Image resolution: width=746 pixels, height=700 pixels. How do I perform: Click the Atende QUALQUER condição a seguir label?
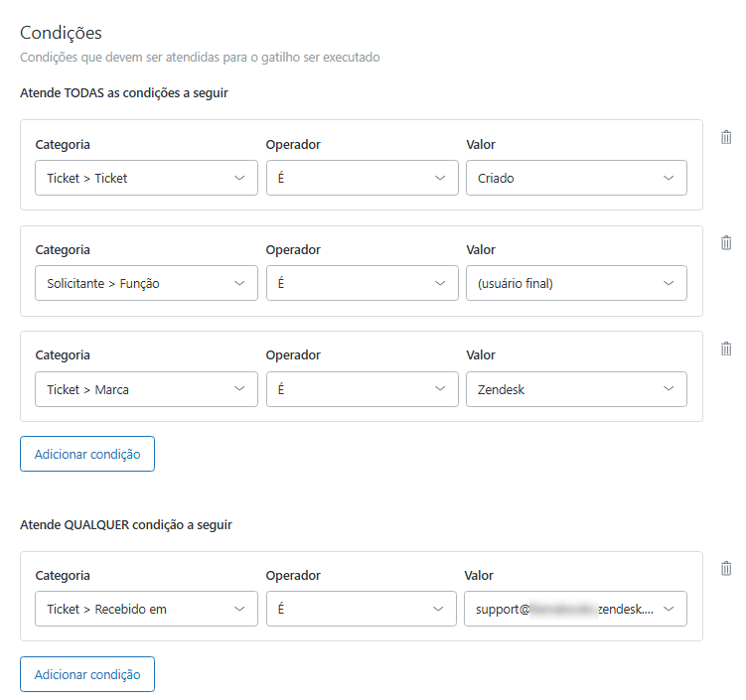point(126,524)
